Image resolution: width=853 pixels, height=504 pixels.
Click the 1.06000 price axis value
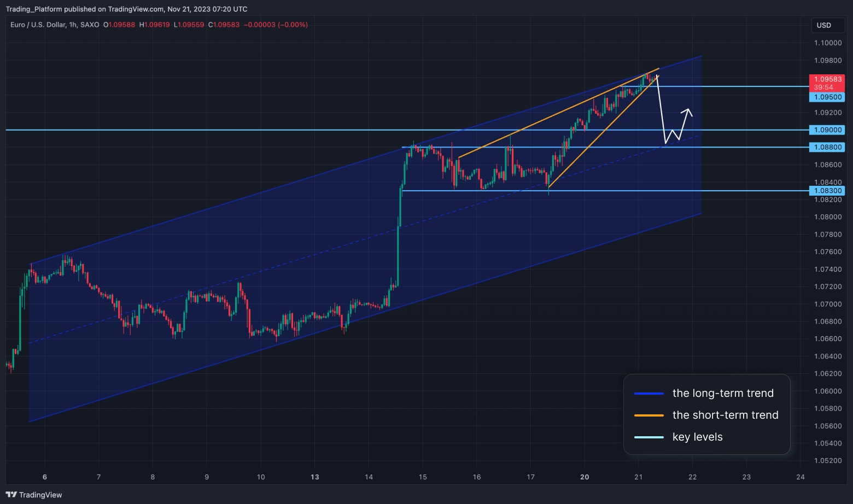tap(828, 391)
